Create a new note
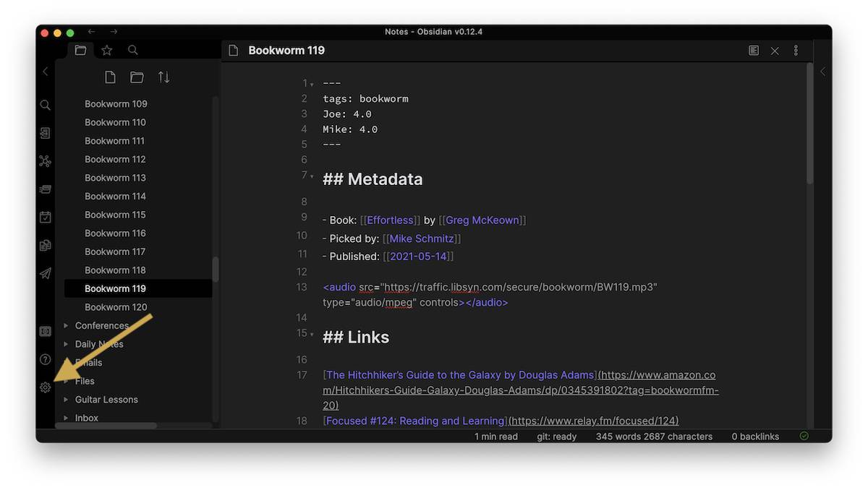 [x=110, y=77]
